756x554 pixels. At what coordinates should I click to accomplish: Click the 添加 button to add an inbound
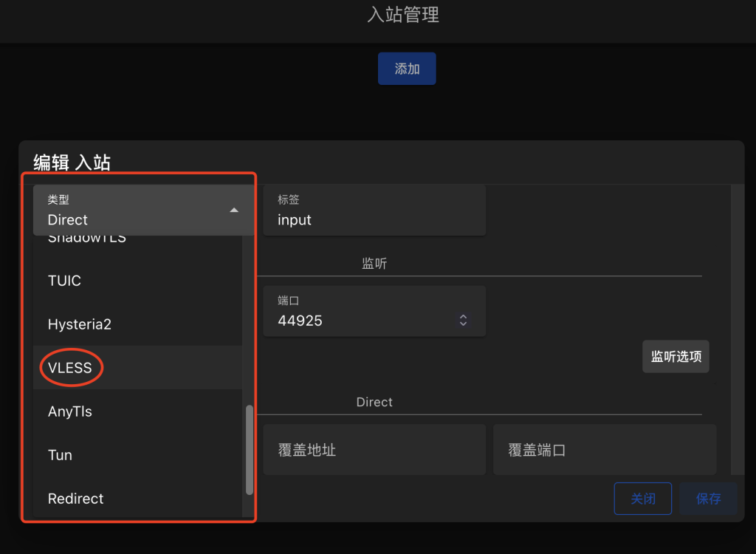[406, 68]
